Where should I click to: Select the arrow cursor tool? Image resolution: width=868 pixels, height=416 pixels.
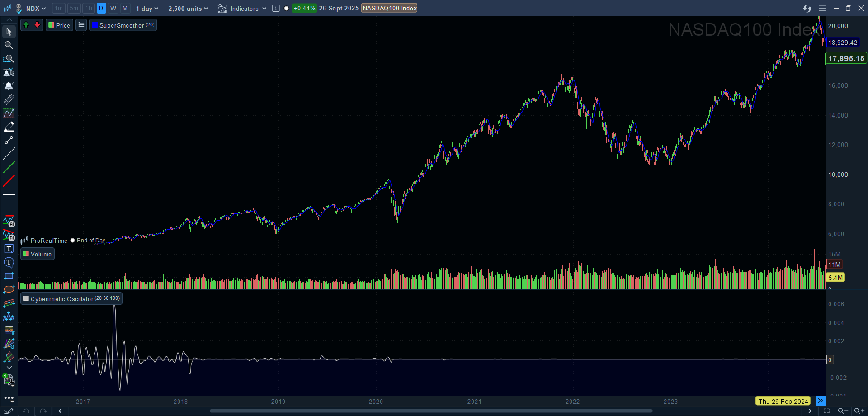pos(9,32)
